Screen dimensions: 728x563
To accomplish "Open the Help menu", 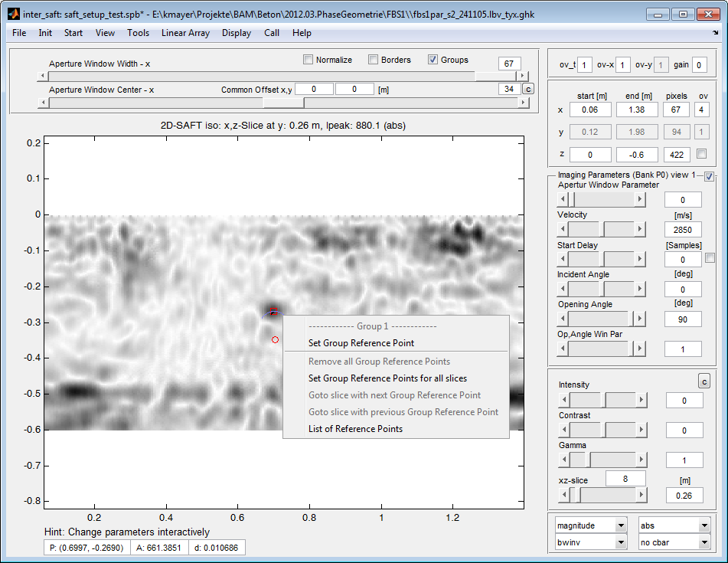I will 302,33.
